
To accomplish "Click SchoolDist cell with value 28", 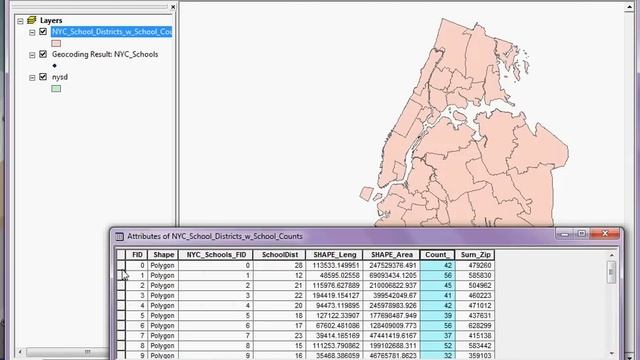I will 279,265.
